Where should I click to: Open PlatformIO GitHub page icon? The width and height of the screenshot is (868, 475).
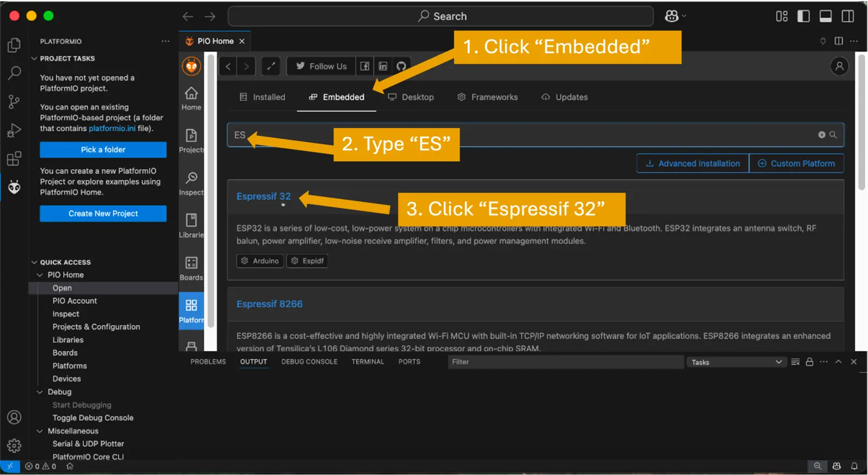point(401,66)
